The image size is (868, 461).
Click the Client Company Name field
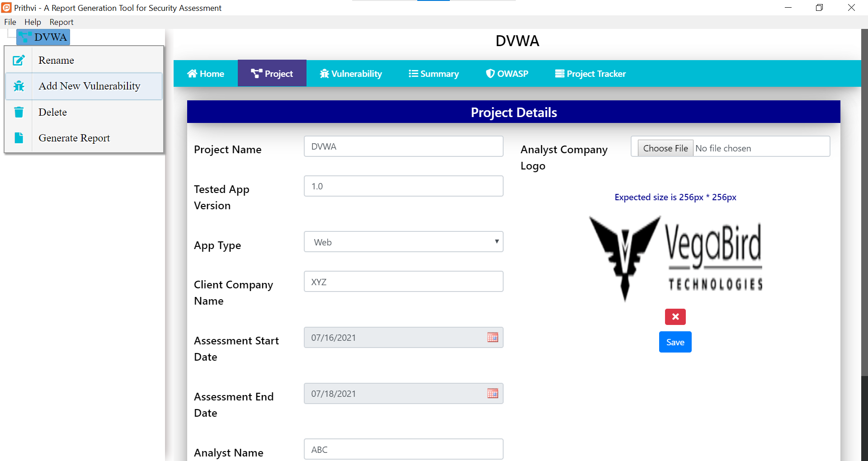(x=403, y=282)
